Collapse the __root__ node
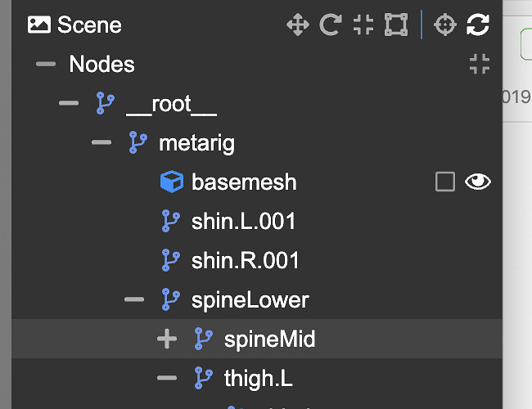 pyautogui.click(x=69, y=104)
